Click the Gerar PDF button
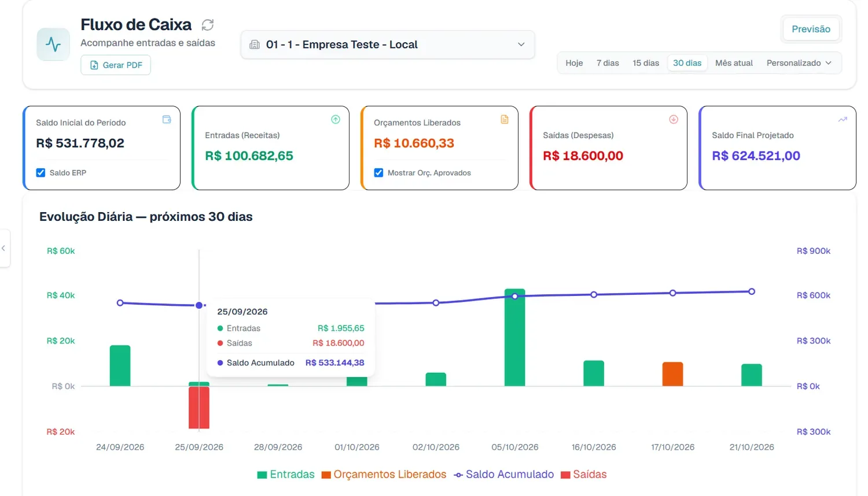This screenshot has width=868, height=496. click(x=116, y=65)
